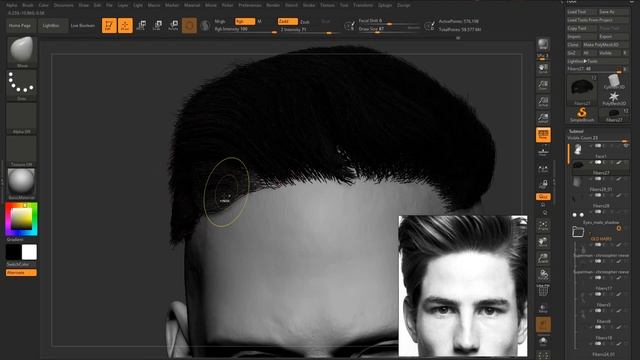Select the Move transform tool in top shelf
Image resolution: width=640 pixels, height=360 pixels.
tap(141, 25)
